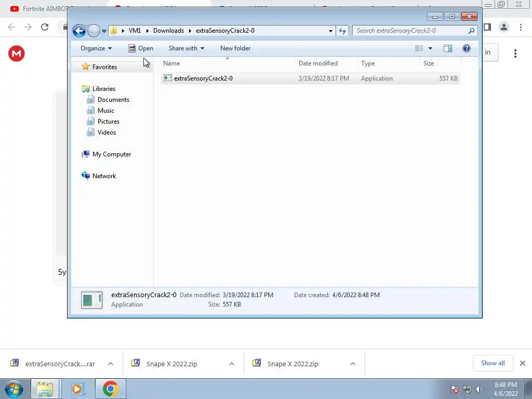Change the view with the view icon
This screenshot has width=532, height=399.
click(x=419, y=48)
